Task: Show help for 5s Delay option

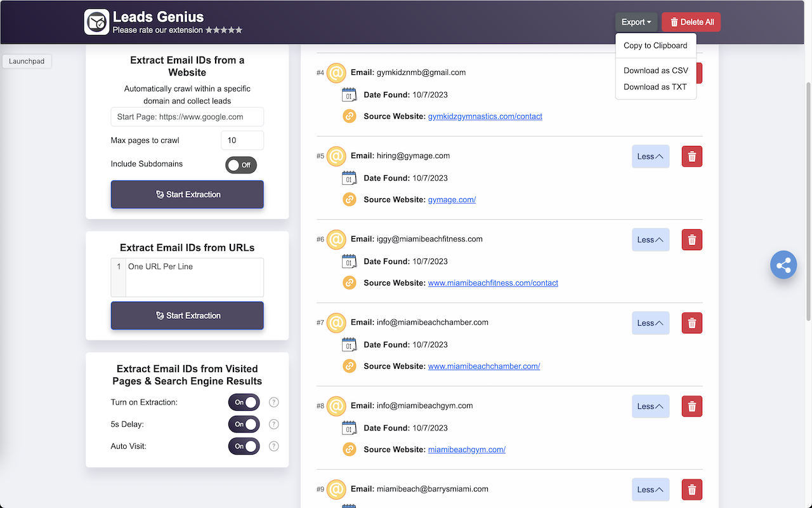Action: point(274,424)
